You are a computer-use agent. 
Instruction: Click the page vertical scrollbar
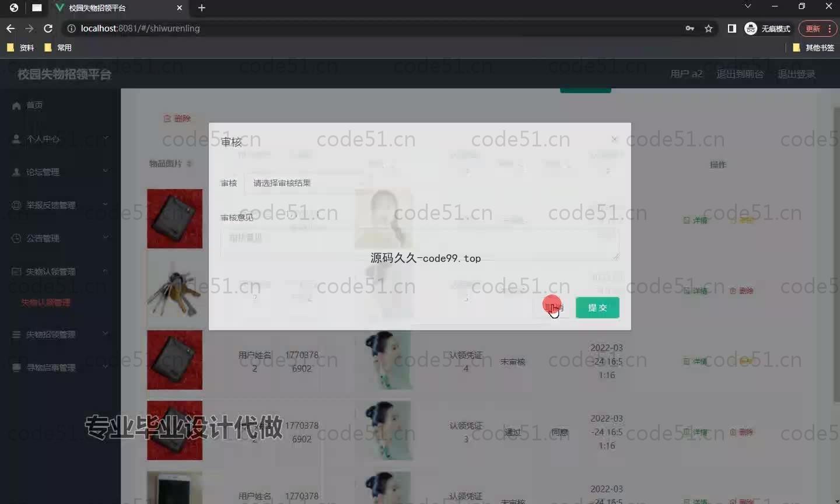tap(836, 254)
